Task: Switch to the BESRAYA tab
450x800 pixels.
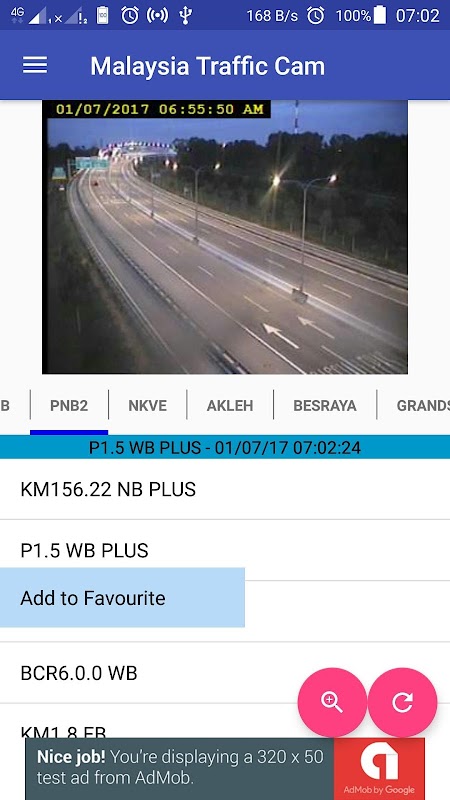Action: pyautogui.click(x=325, y=406)
